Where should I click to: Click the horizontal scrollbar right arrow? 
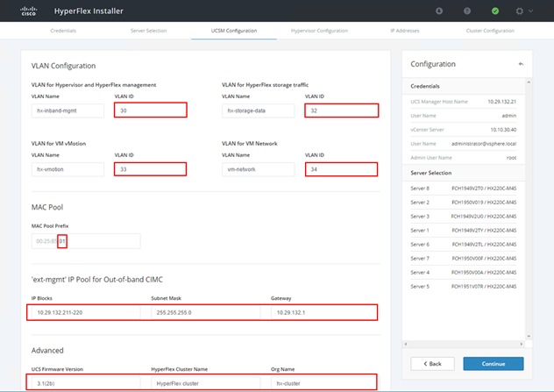click(x=522, y=344)
